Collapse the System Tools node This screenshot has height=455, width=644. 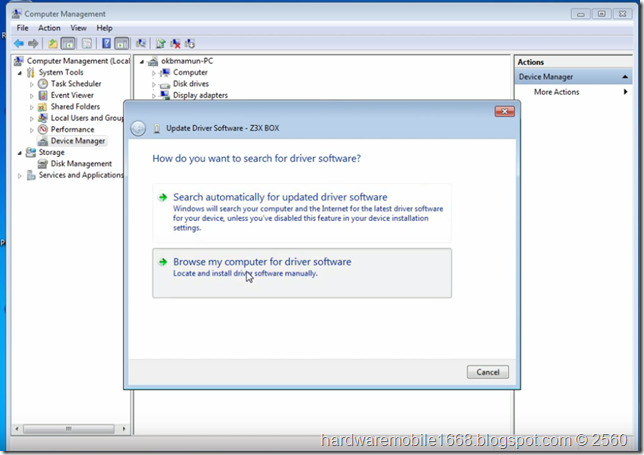coord(20,73)
